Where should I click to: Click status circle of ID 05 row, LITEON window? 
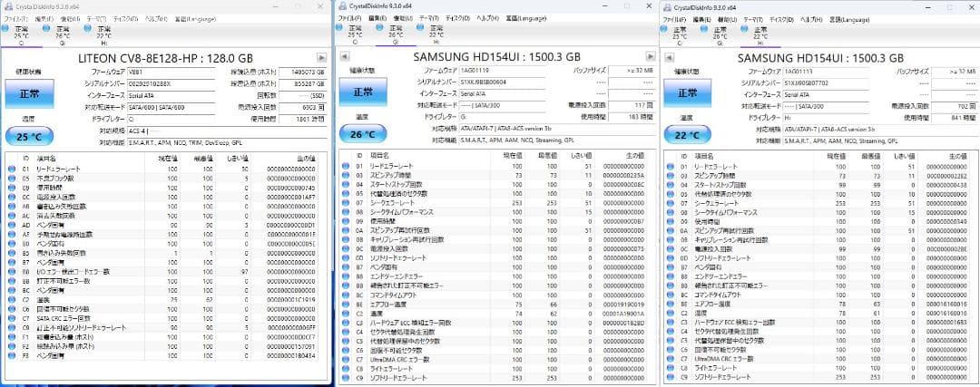point(11,179)
